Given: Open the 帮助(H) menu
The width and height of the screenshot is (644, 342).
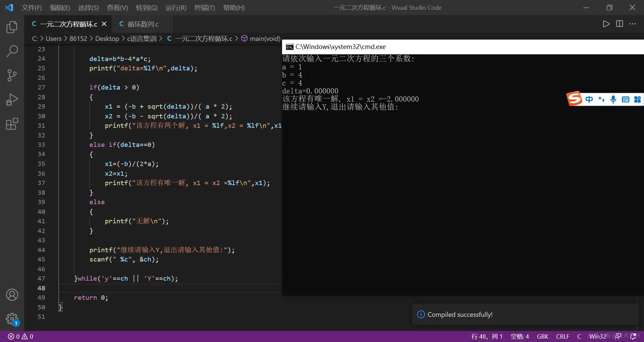Looking at the screenshot, I should [x=234, y=8].
